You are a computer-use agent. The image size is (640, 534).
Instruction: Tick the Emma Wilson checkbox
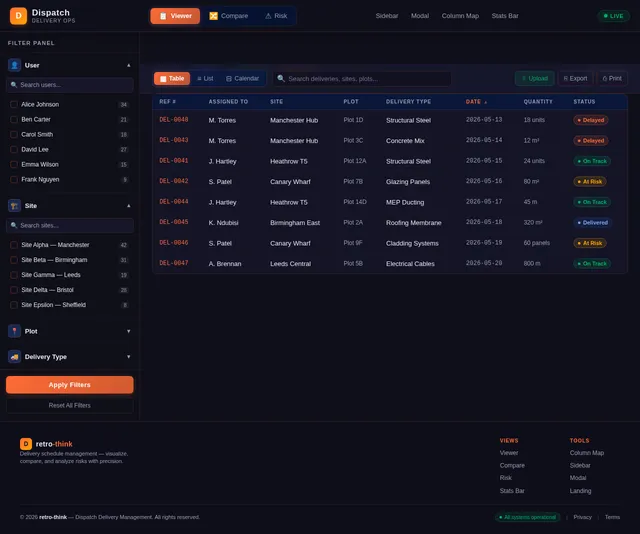(x=13, y=165)
